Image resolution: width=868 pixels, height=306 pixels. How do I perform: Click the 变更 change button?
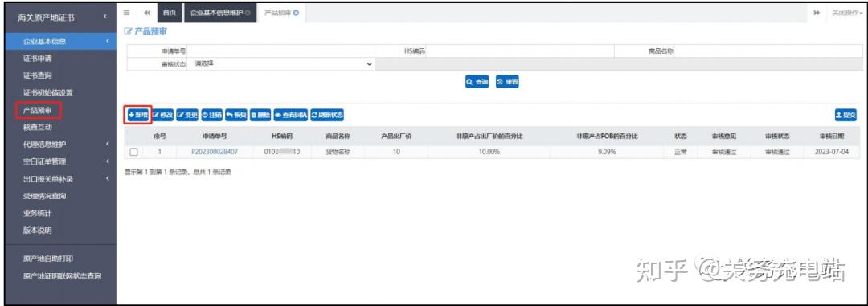(x=187, y=115)
